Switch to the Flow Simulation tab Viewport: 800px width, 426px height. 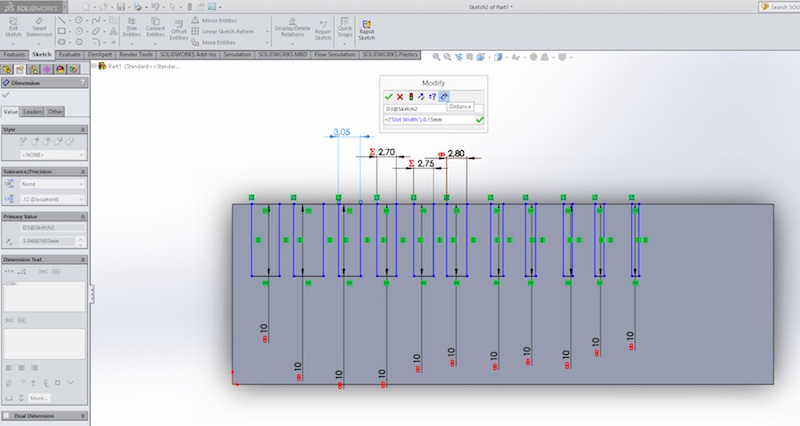334,55
